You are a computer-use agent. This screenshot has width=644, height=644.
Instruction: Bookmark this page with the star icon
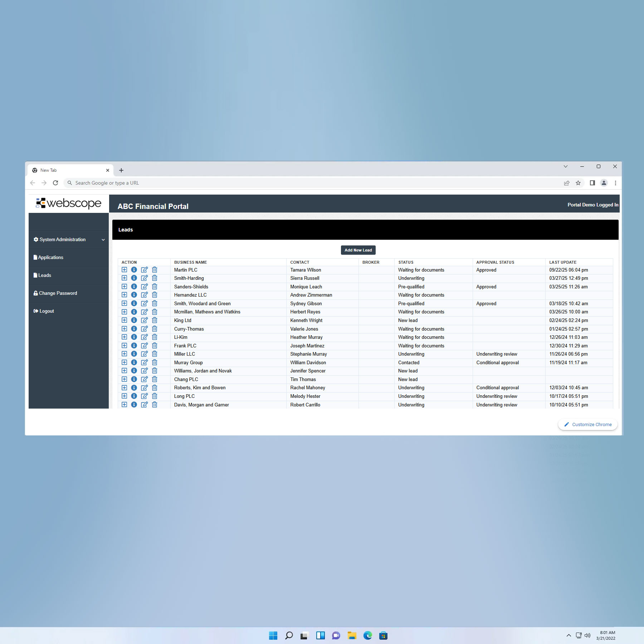coord(578,183)
